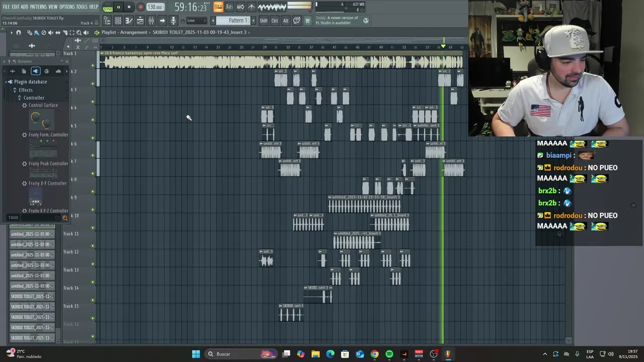644x362 pixels.
Task: Toggle mute for Track 14
Action: [93, 300]
